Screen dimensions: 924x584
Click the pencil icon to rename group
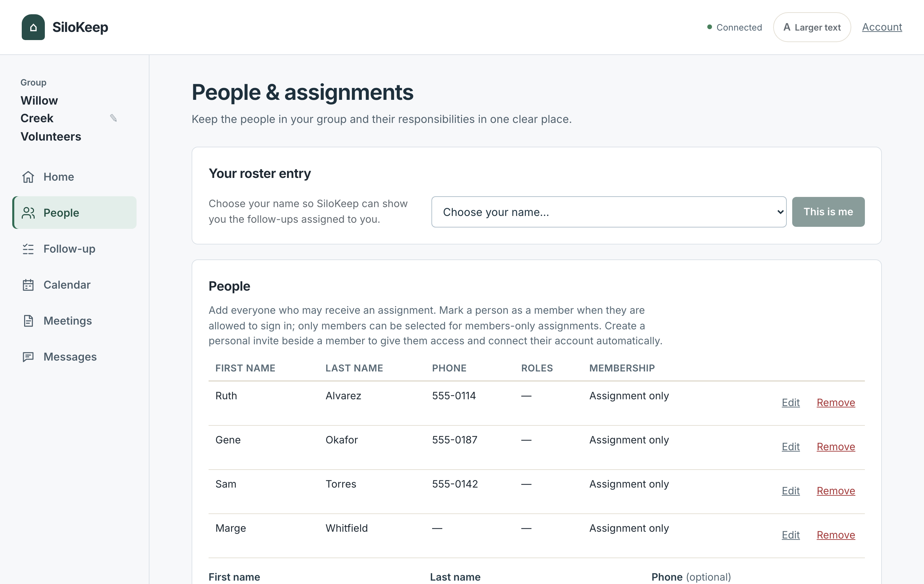[x=113, y=118]
